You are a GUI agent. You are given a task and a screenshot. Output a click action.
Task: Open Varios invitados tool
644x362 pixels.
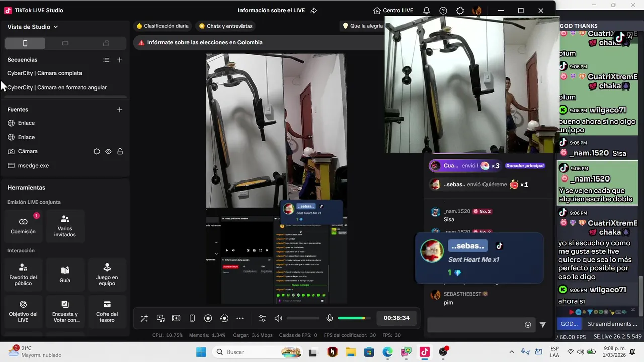tap(65, 226)
